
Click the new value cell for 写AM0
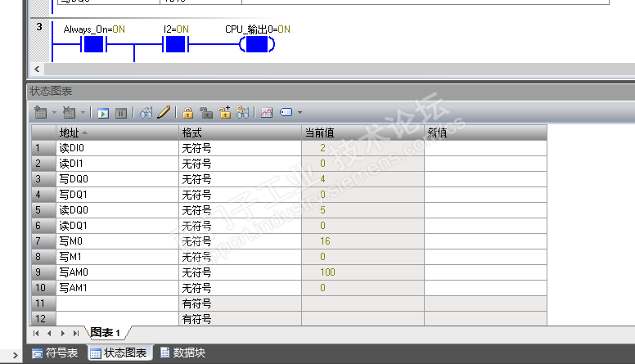485,272
